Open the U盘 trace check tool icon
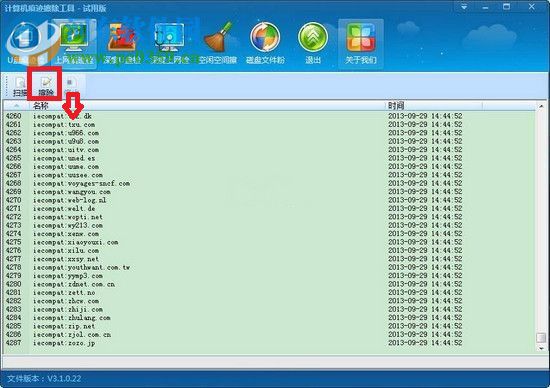Viewport: 550px width, 388px height. click(x=25, y=44)
